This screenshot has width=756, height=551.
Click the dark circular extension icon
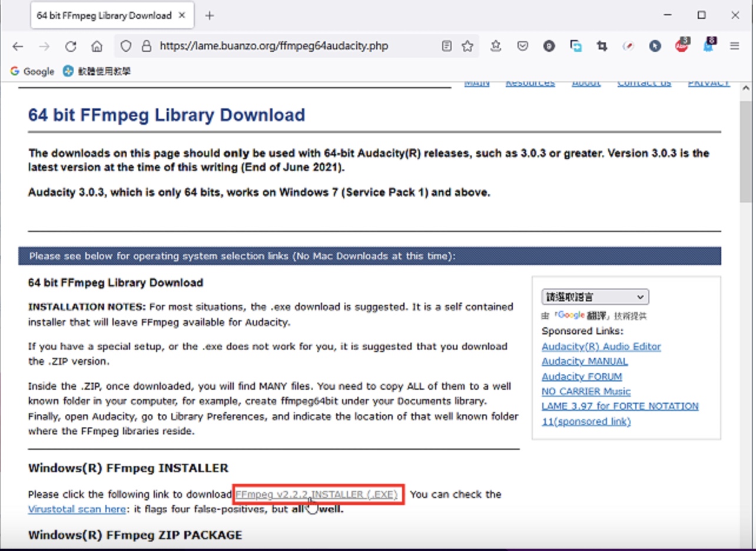549,46
